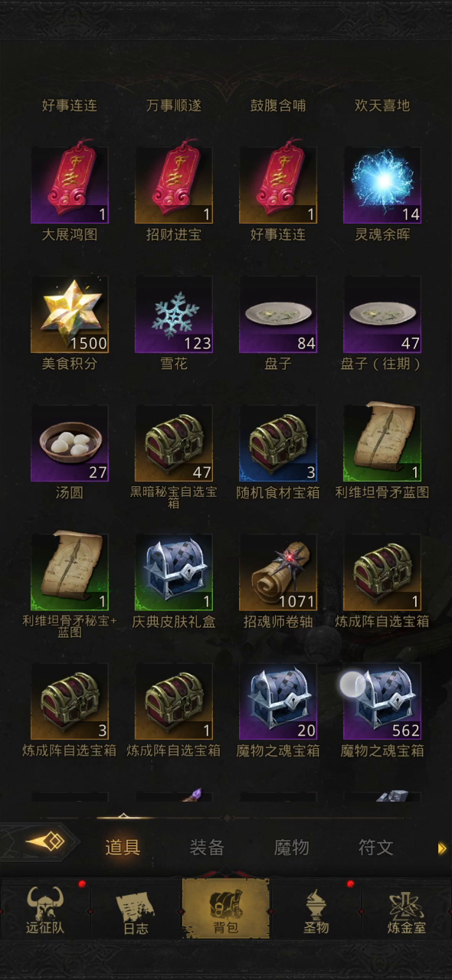The image size is (452, 980).
Task: Open the 美食积分 golden star item
Action: tap(70, 315)
